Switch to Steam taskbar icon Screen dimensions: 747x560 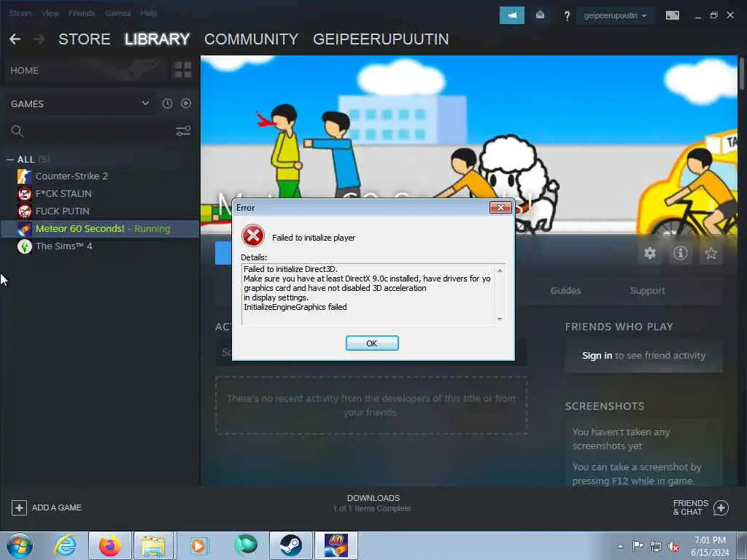click(290, 545)
